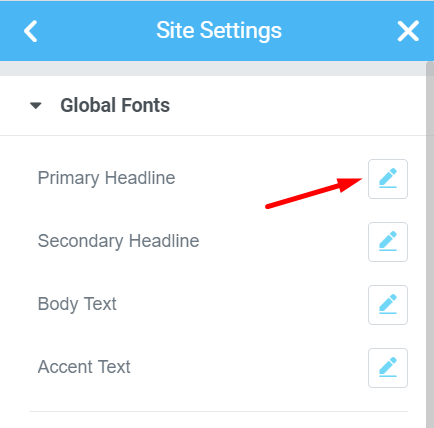Image resolution: width=434 pixels, height=428 pixels.
Task: Toggle the Global Fonts section heading
Action: (x=115, y=105)
